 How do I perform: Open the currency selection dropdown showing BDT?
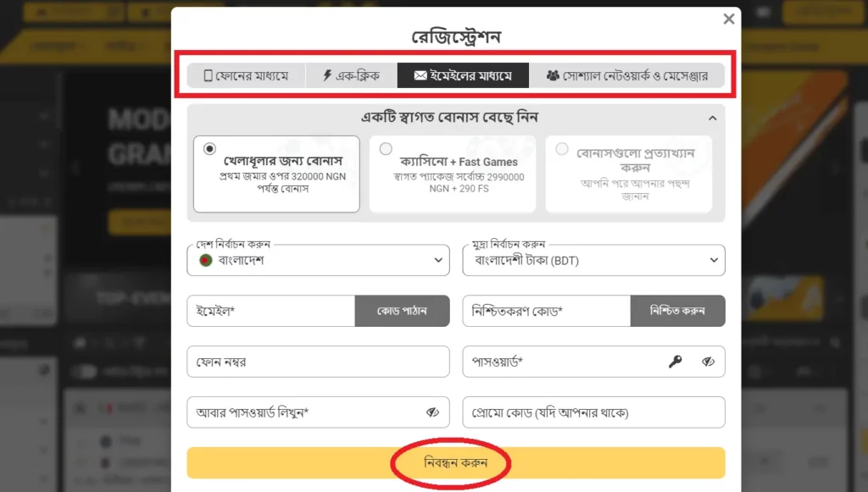click(715, 260)
